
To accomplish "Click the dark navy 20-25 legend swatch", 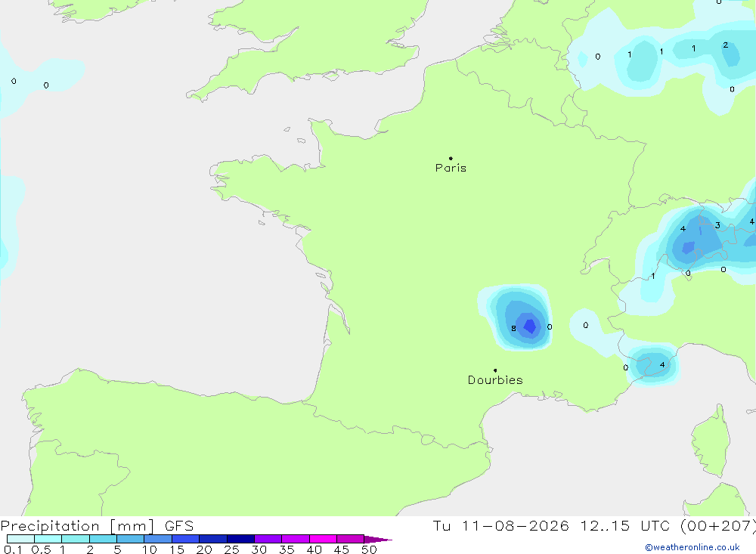I will point(213,539).
